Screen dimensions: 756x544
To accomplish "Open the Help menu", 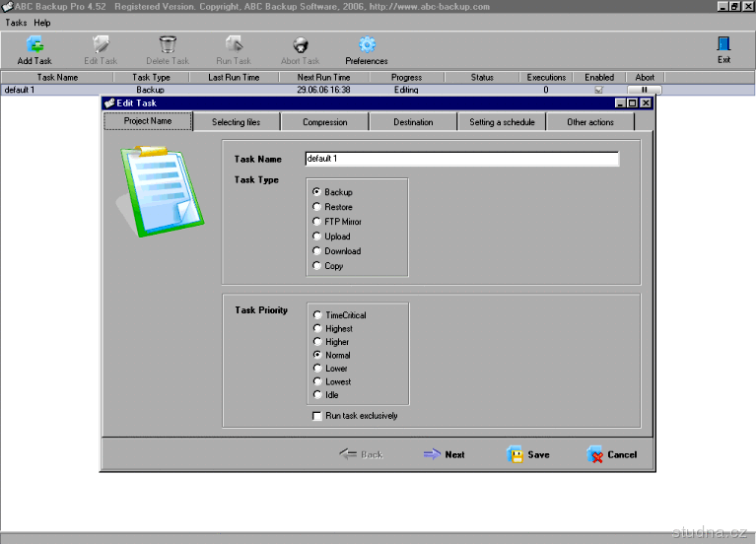I will [41, 22].
